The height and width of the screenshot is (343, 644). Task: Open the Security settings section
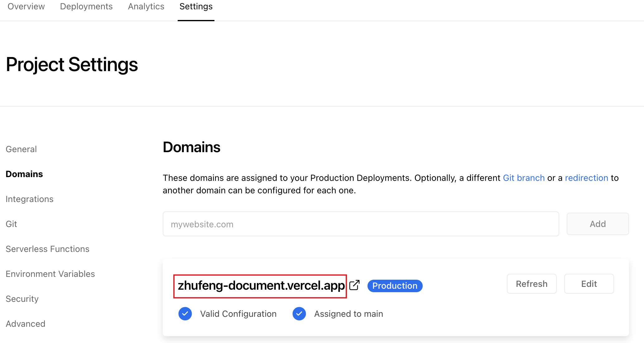[22, 299]
